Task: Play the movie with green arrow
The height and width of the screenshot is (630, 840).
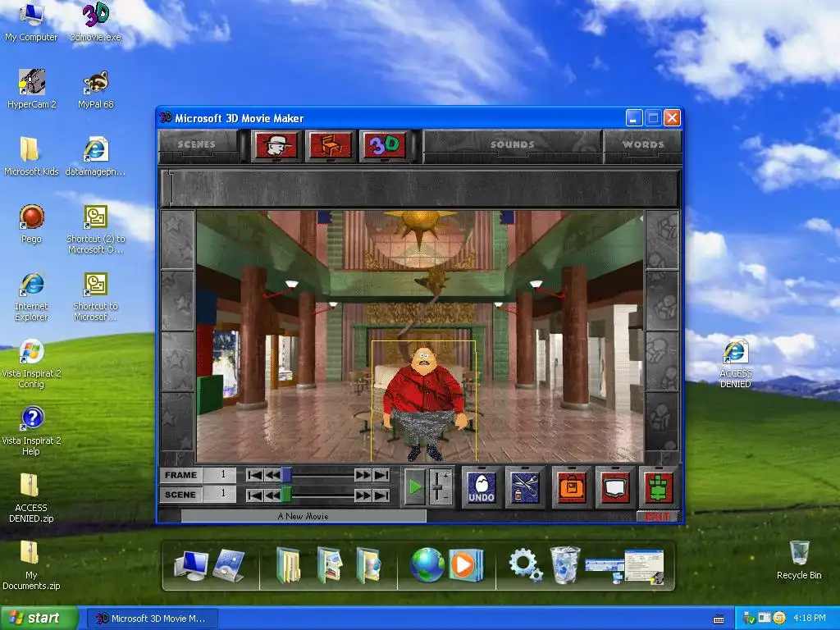Action: [414, 487]
